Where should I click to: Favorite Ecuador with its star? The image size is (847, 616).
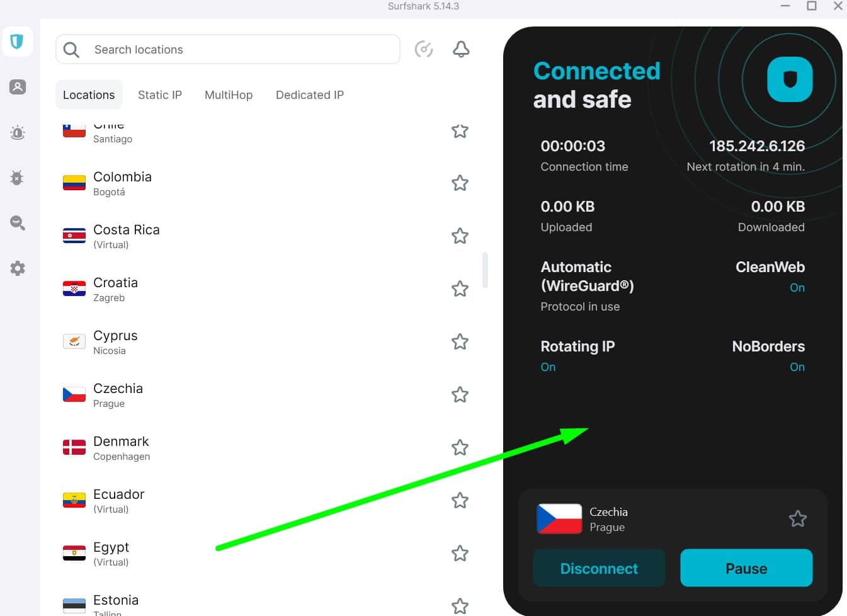click(x=460, y=501)
